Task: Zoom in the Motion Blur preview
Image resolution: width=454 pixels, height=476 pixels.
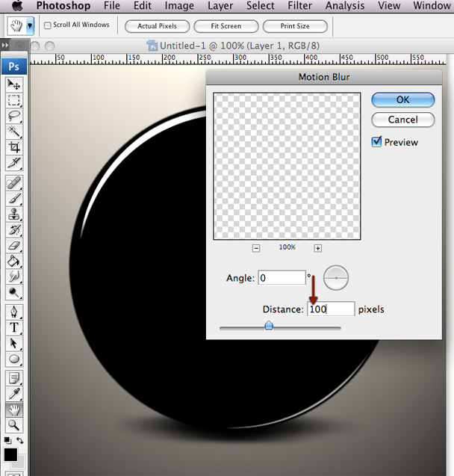Action: [318, 248]
